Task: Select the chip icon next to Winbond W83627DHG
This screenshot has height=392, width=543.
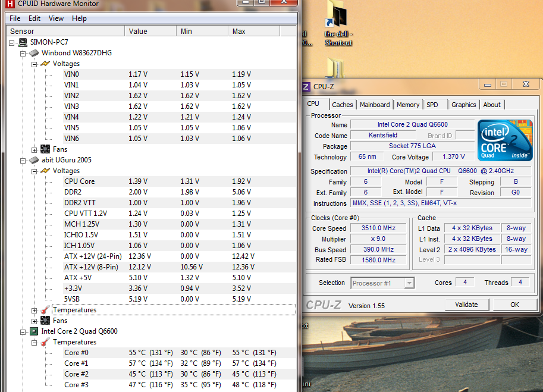Action: pyautogui.click(x=34, y=53)
